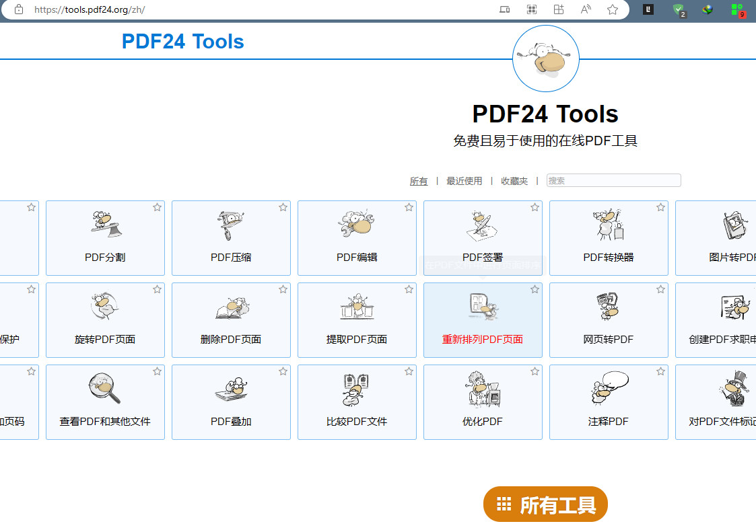
Task: Focus the 搜索 tools search field
Action: (613, 180)
